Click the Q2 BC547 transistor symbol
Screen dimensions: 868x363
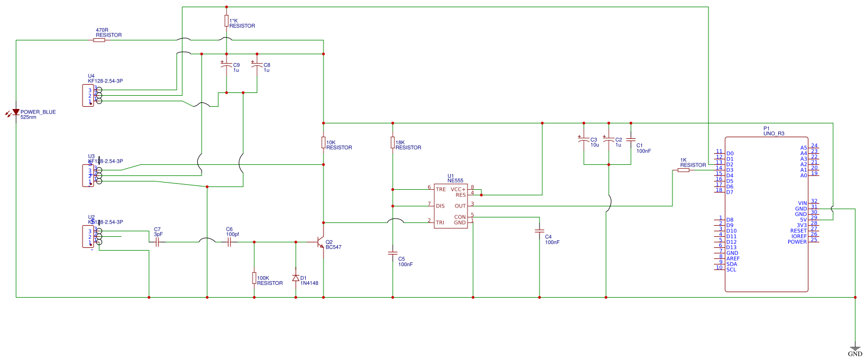(x=320, y=242)
